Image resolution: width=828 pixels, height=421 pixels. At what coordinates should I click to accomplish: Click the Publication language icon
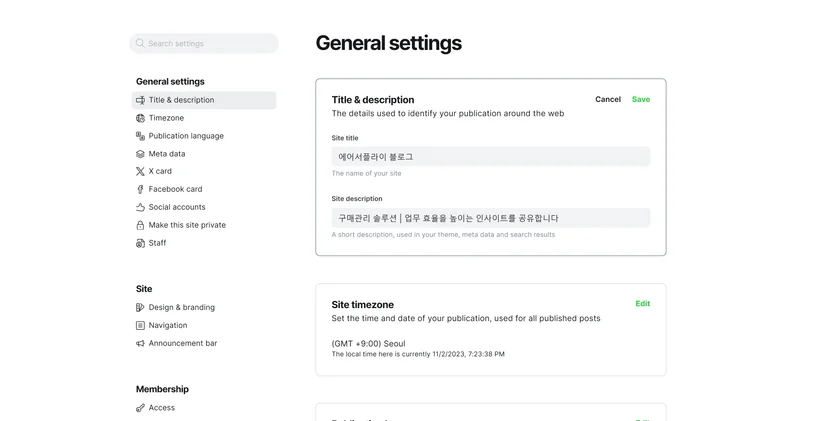pos(140,136)
